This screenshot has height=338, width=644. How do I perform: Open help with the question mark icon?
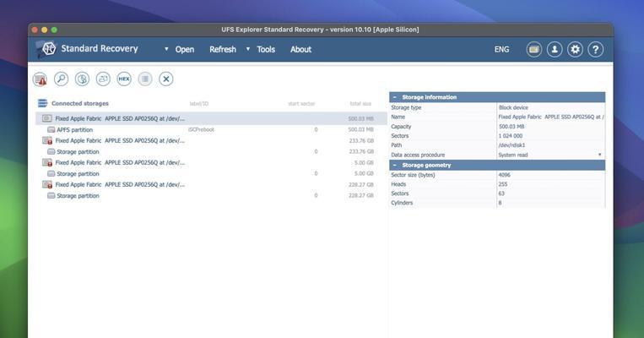(596, 49)
